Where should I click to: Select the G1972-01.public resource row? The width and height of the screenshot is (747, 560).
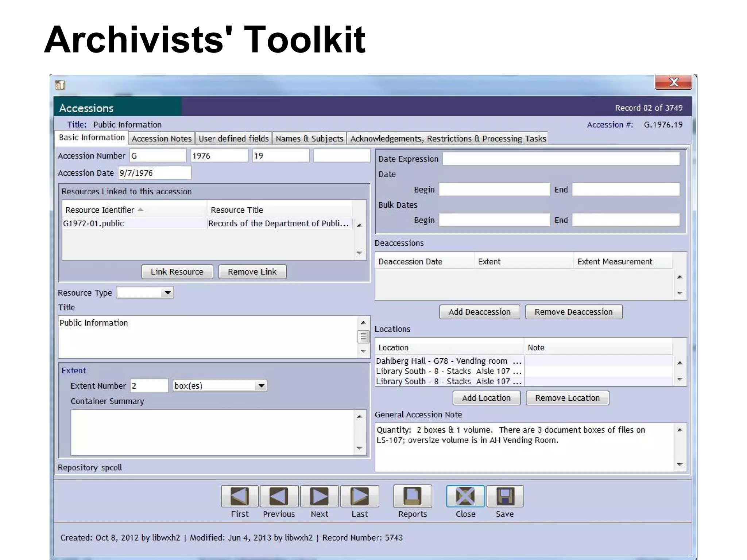(208, 223)
